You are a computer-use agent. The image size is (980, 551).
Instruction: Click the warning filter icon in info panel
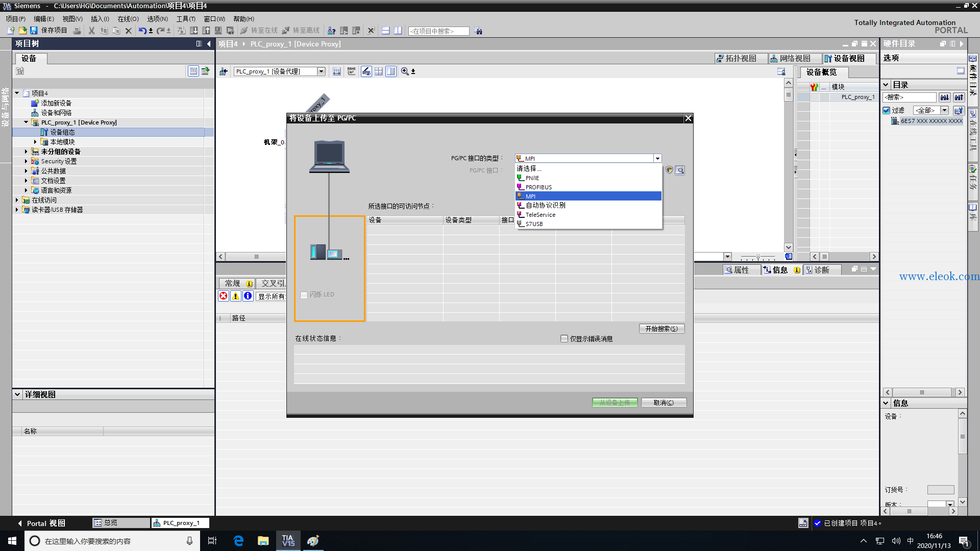(x=236, y=296)
